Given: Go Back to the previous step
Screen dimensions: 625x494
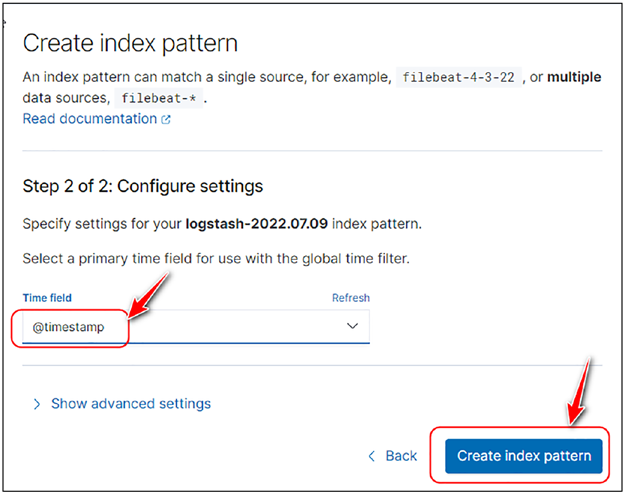Looking at the screenshot, I should click(x=401, y=456).
